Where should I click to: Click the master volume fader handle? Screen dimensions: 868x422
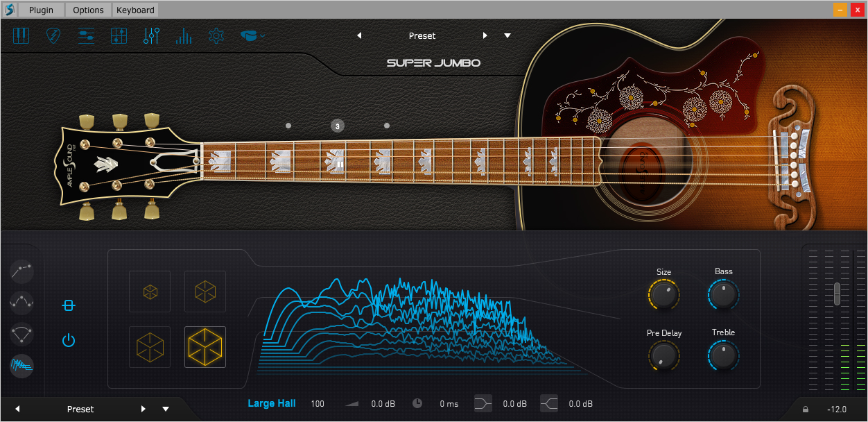pos(837,294)
